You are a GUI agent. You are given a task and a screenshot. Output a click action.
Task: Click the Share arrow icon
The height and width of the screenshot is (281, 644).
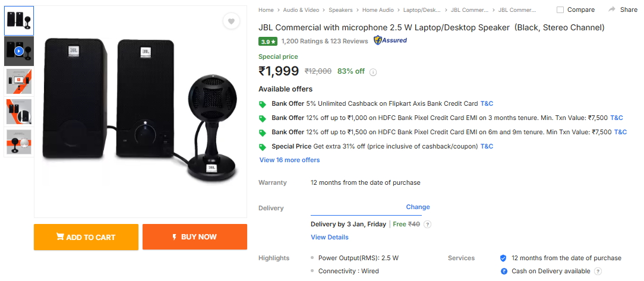point(612,10)
